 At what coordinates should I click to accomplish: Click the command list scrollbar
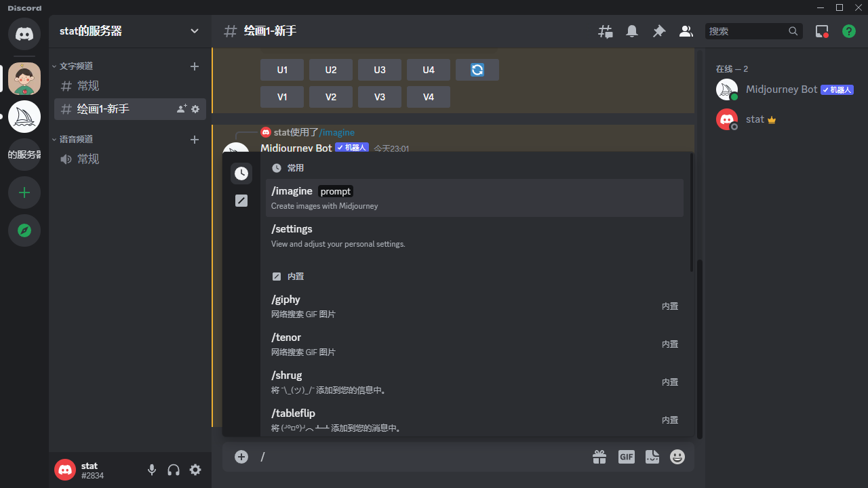pyautogui.click(x=692, y=213)
